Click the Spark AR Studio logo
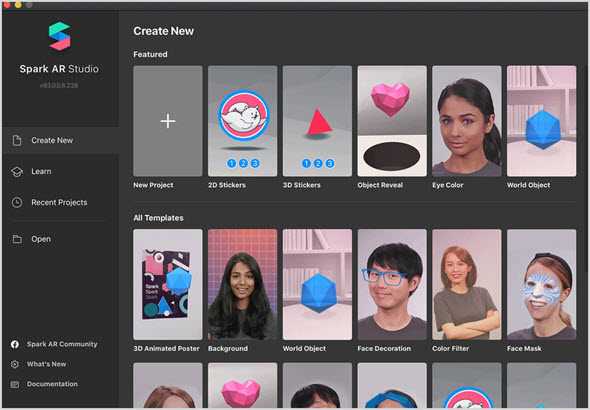 (x=59, y=36)
